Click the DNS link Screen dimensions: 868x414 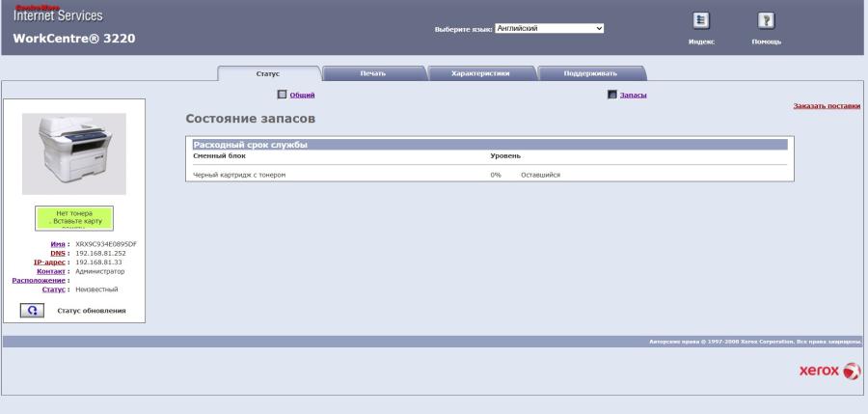tap(58, 253)
